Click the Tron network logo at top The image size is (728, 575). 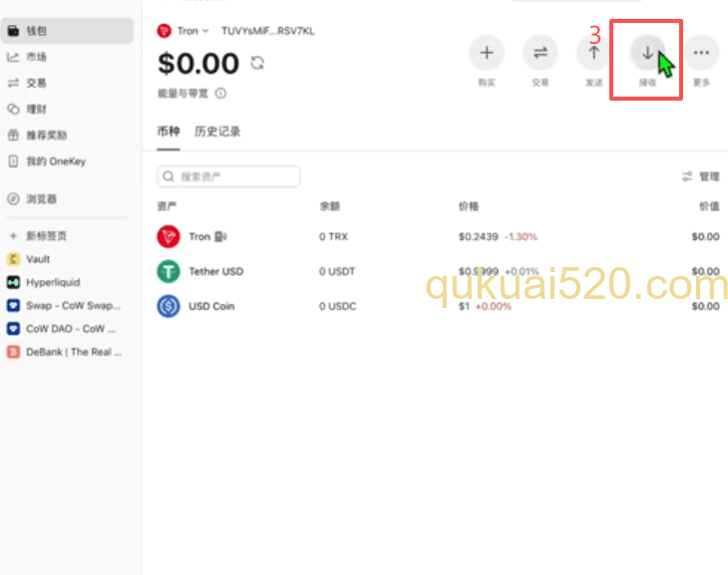coord(164,31)
